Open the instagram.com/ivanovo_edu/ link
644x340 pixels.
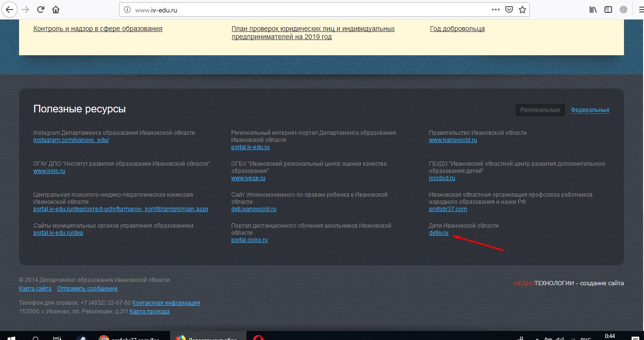[71, 140]
